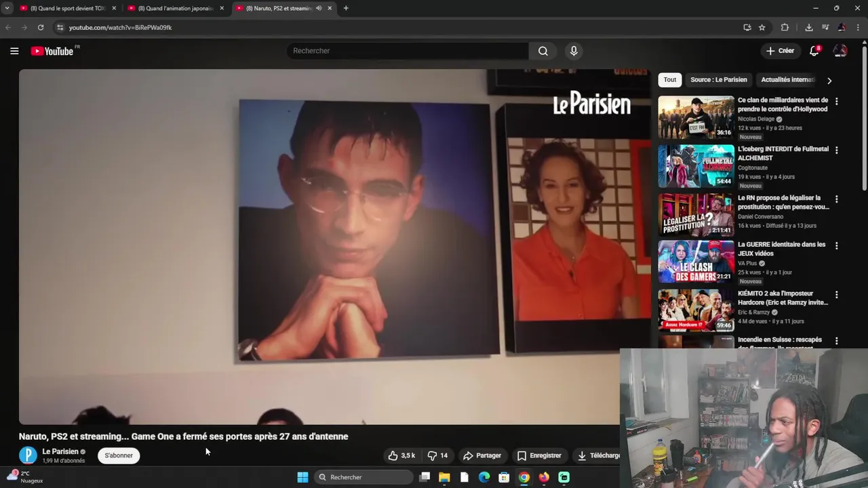The image size is (868, 488).
Task: Open Le Parisien channel name link
Action: point(60,451)
